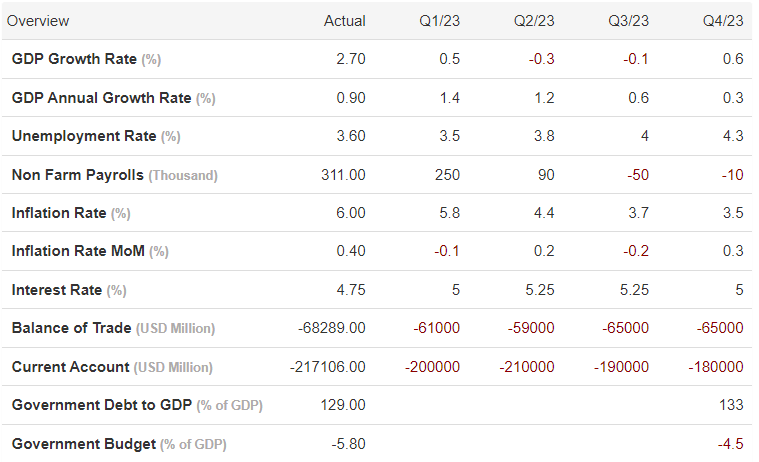Select Current Account Q1/23 value -200000
759x462 pixels.
coord(432,367)
